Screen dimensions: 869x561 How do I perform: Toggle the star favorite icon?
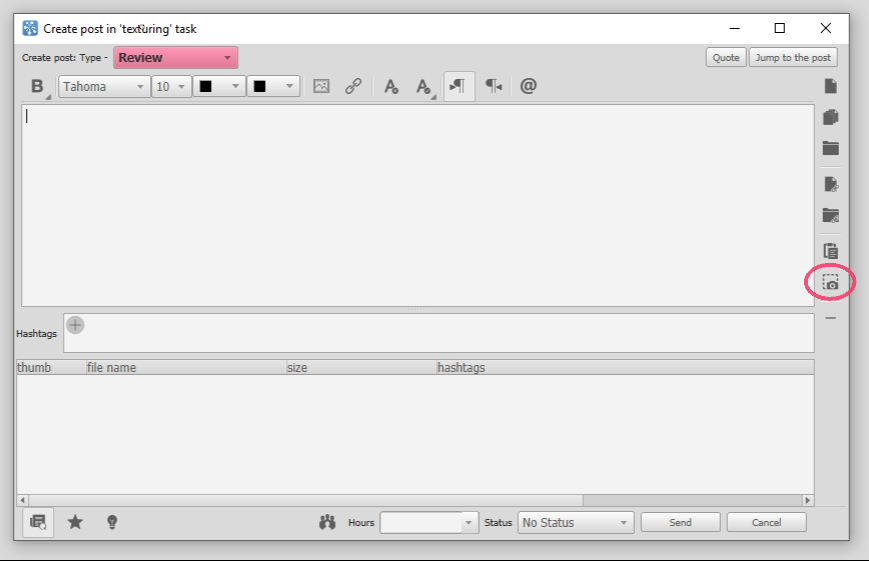click(x=75, y=522)
